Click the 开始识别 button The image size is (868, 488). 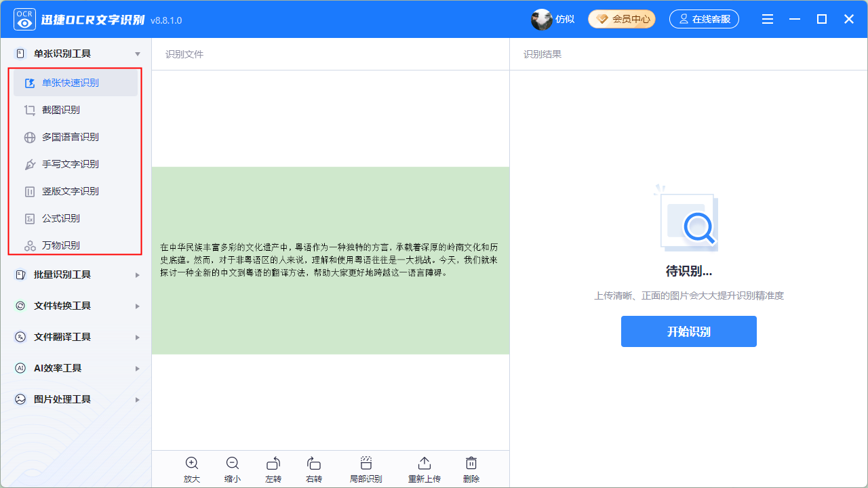(x=689, y=331)
